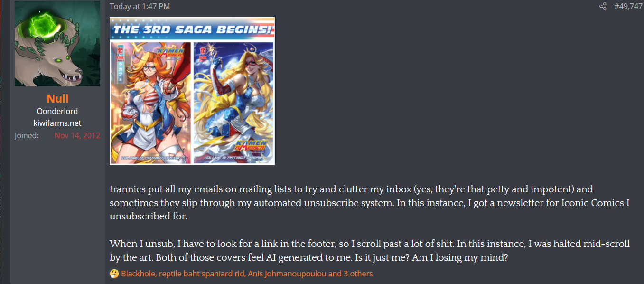The image size is (644, 284).
Task: Click 'Anis Johmanoupoulou' reactor name
Action: [x=288, y=274]
